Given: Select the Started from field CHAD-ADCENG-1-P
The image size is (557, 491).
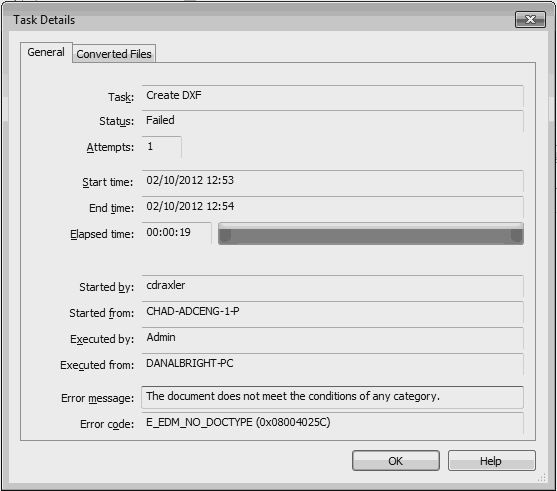Looking at the screenshot, I should [x=332, y=312].
